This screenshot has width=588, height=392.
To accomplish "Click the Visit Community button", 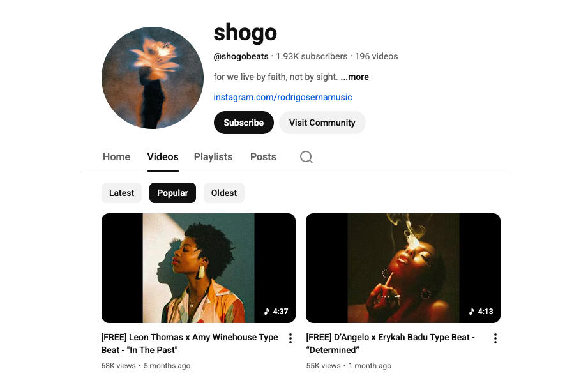I will [322, 123].
